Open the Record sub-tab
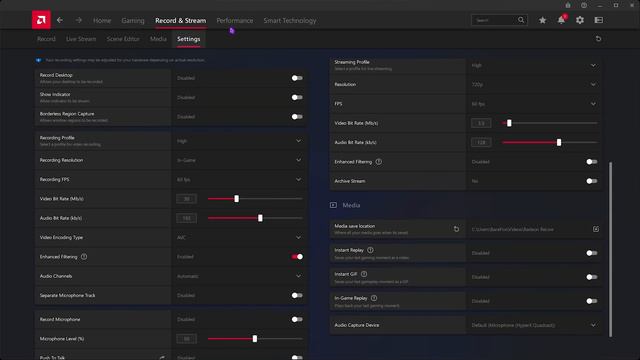The width and height of the screenshot is (640, 360). tap(46, 39)
